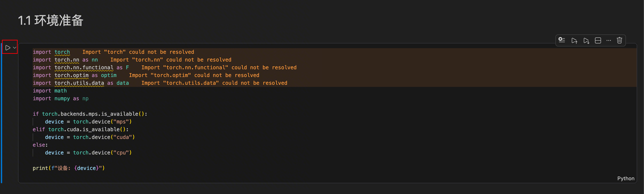This screenshot has width=644, height=194.
Task: Click the "cuda" device assignment line
Action: 90,137
